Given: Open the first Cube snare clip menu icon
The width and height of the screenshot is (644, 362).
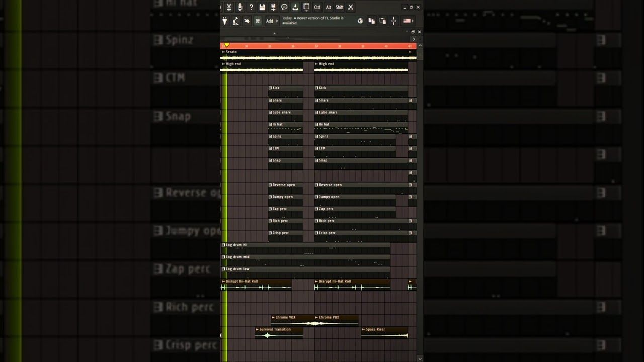Looking at the screenshot, I should coord(270,112).
